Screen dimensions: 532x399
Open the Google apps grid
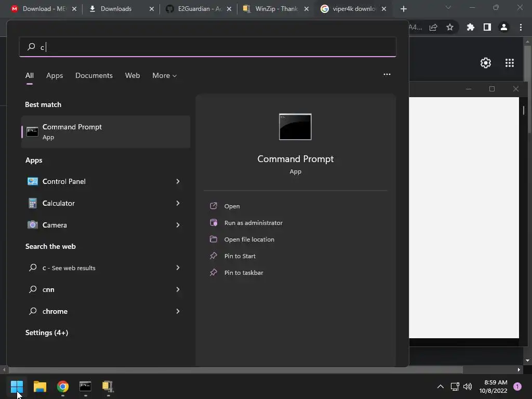[509, 63]
